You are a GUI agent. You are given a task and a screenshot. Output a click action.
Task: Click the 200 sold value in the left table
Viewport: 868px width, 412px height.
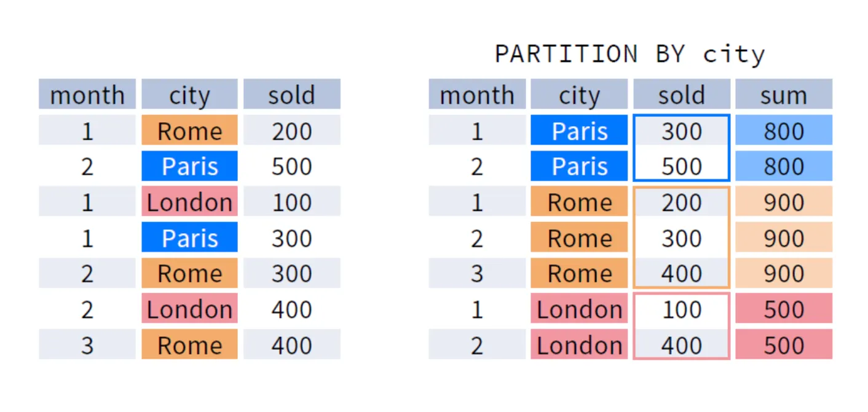pos(291,131)
